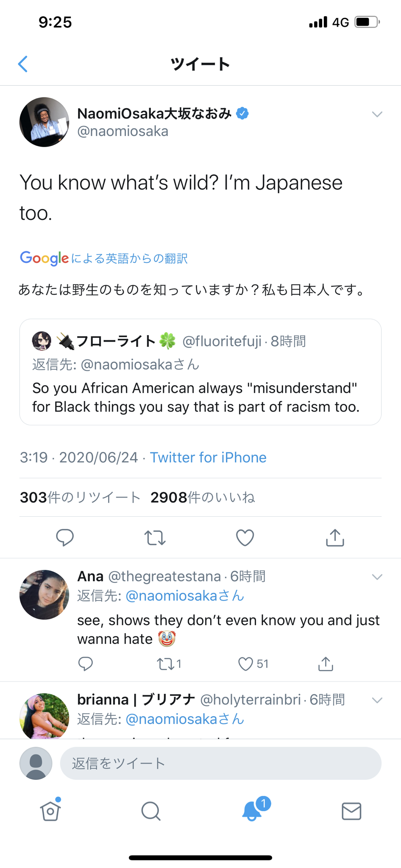Image resolution: width=401 pixels, height=868 pixels.
Task: Retweet the main tweet
Action: point(155,537)
